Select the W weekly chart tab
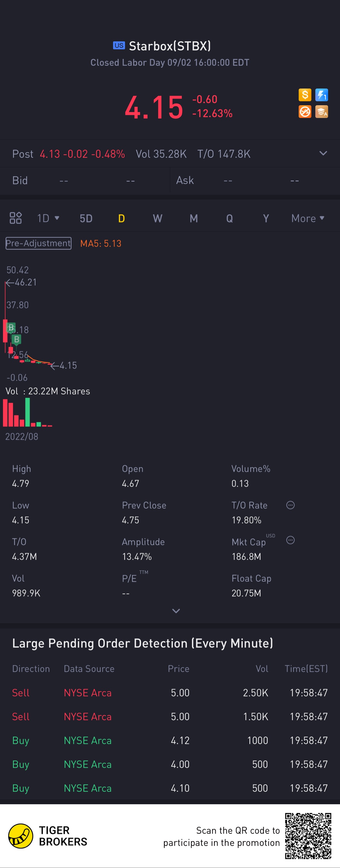This screenshot has height=868, width=340. click(157, 218)
